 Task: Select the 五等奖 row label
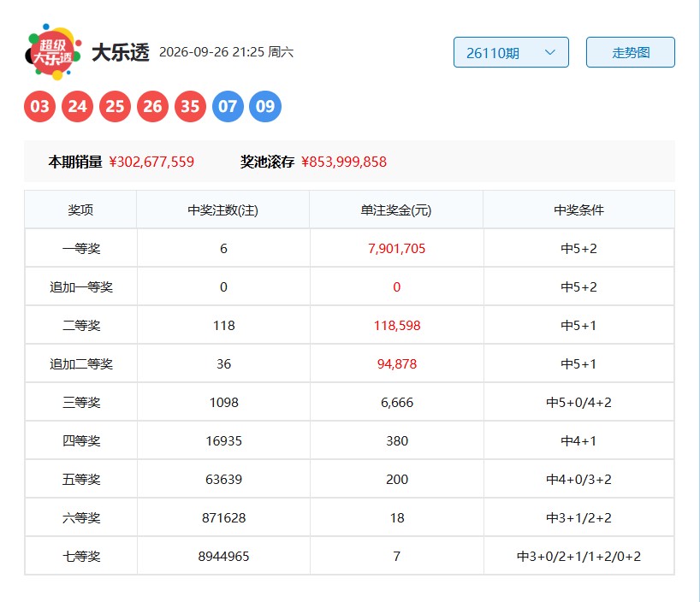pyautogui.click(x=81, y=479)
